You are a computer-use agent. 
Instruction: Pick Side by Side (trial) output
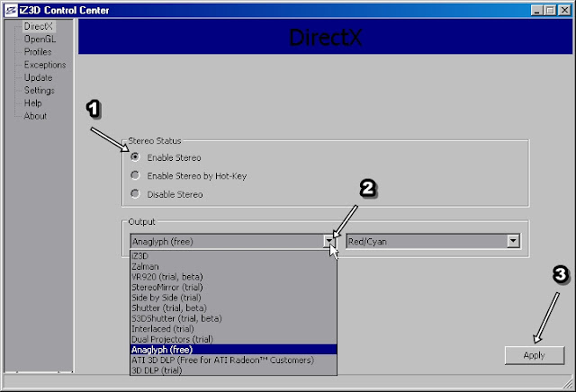pyautogui.click(x=233, y=298)
